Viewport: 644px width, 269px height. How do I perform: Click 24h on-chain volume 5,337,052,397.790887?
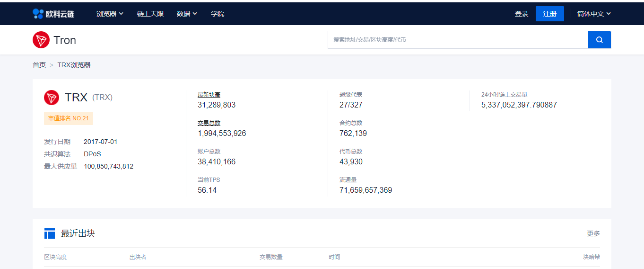(x=519, y=105)
